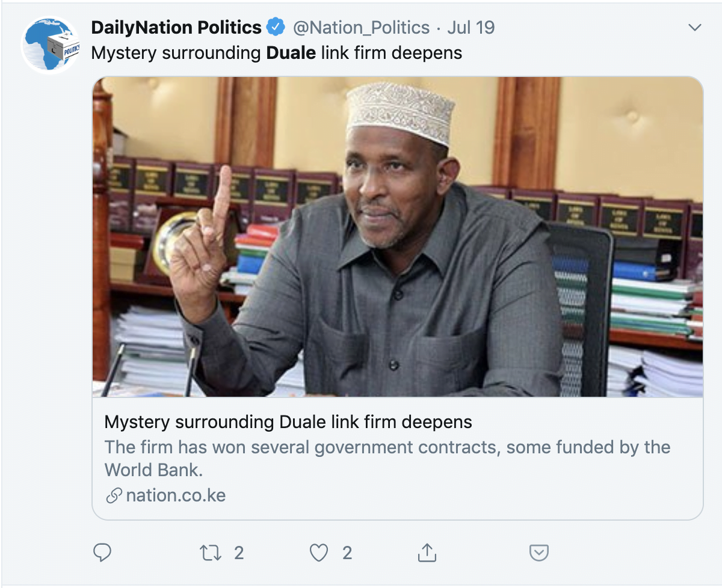Click the blue verified badge
722x588 pixels.
(276, 28)
